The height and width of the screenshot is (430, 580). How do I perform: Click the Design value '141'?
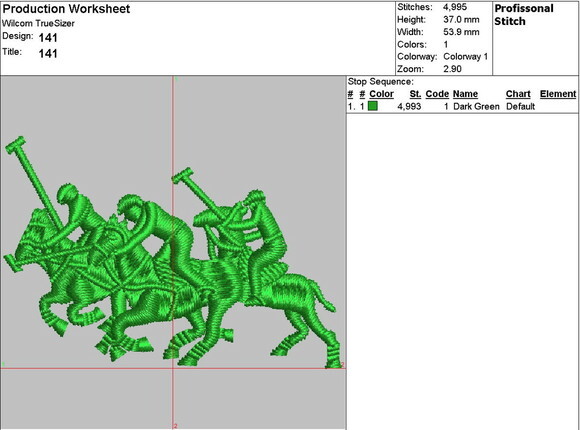48,37
